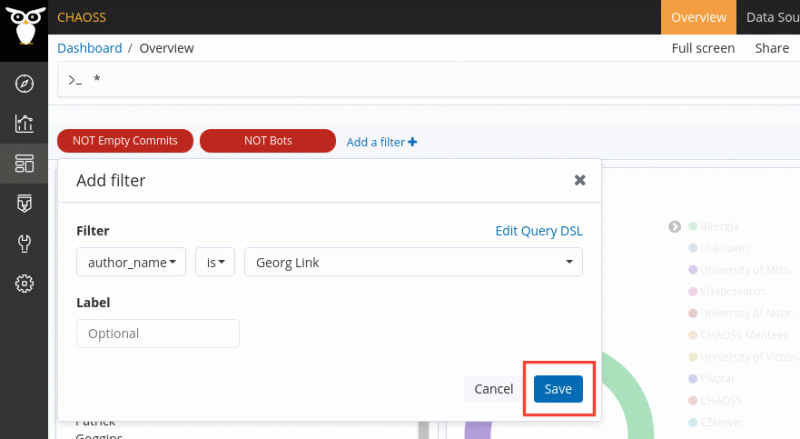Viewport: 800px width, 439px height.
Task: Click Full screen option
Action: (703, 48)
